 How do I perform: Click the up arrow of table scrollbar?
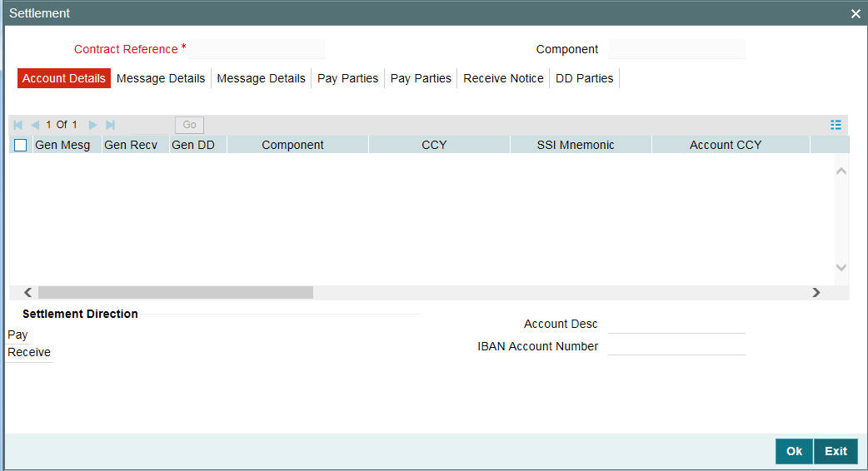(x=841, y=171)
